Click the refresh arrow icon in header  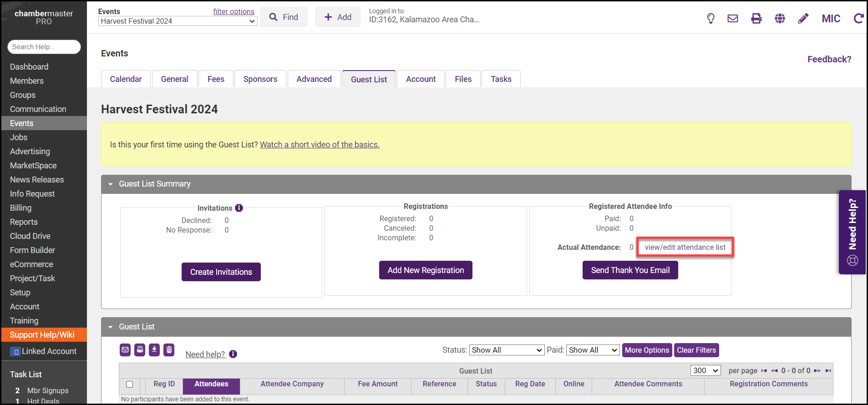coord(858,19)
